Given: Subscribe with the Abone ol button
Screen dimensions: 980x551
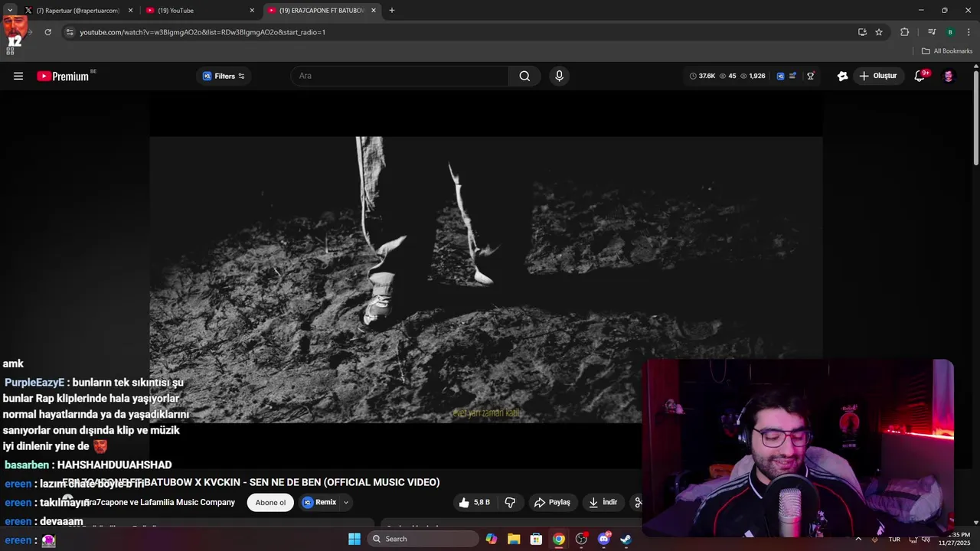Looking at the screenshot, I should pos(270,503).
